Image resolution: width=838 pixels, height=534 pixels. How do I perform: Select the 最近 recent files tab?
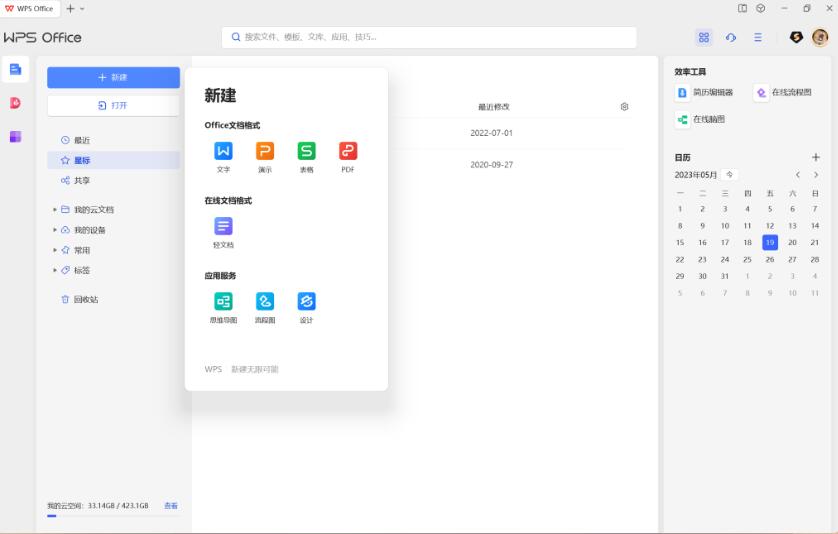(x=82, y=140)
